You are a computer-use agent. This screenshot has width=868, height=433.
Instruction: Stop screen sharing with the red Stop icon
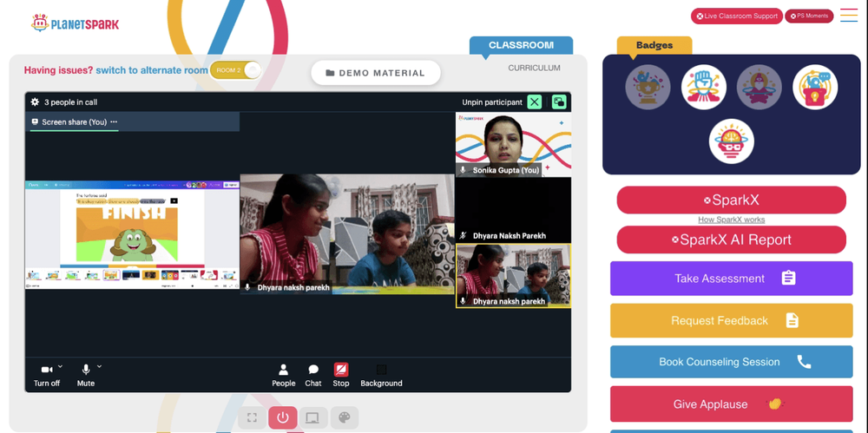click(x=341, y=370)
